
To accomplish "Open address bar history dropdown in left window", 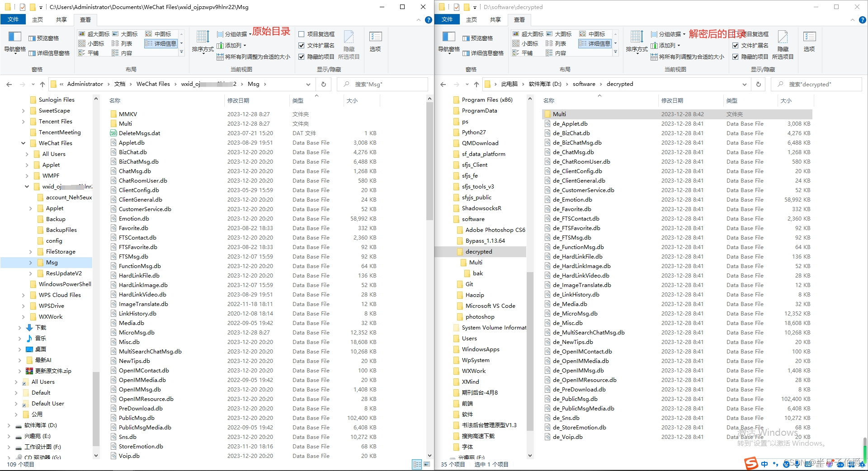I will (x=308, y=84).
